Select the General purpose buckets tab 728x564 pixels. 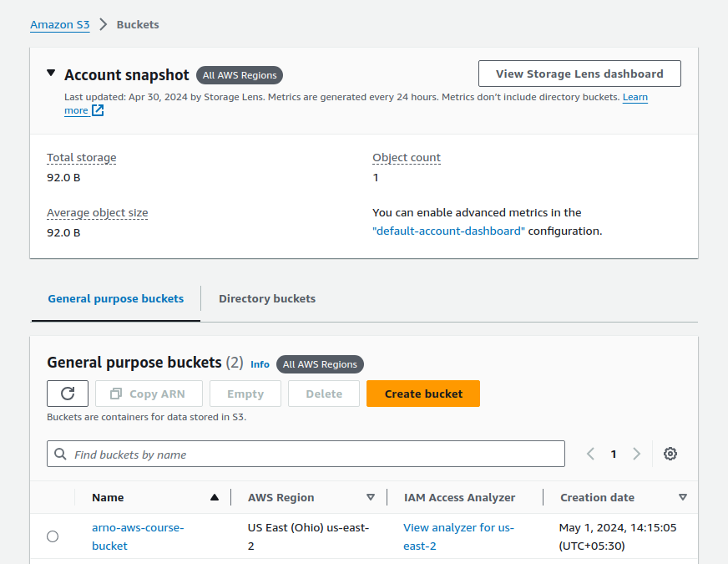click(115, 298)
